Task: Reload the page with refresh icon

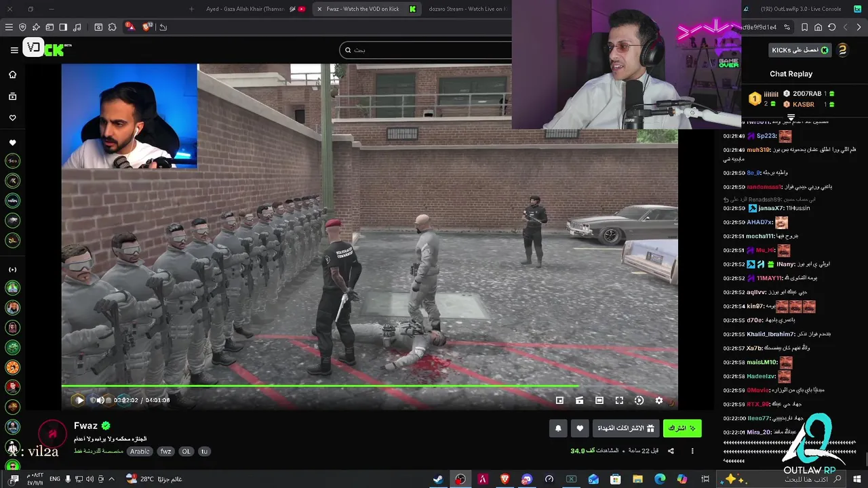Action: coord(831,27)
